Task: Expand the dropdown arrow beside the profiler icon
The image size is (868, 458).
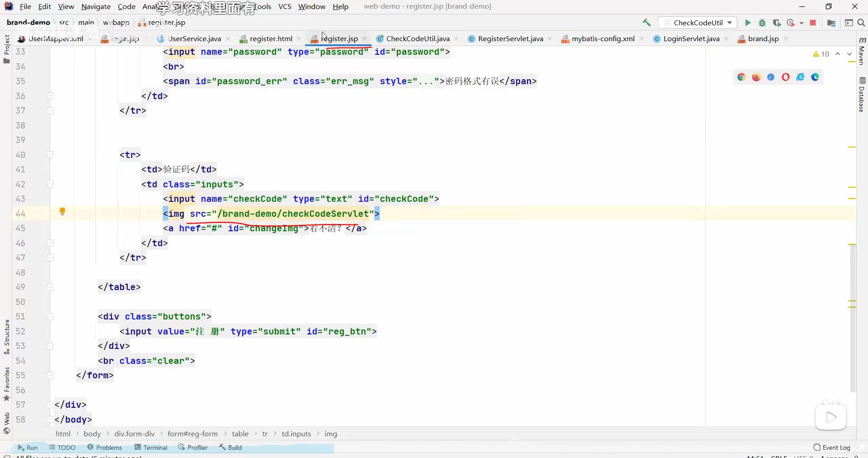Action: [802, 23]
